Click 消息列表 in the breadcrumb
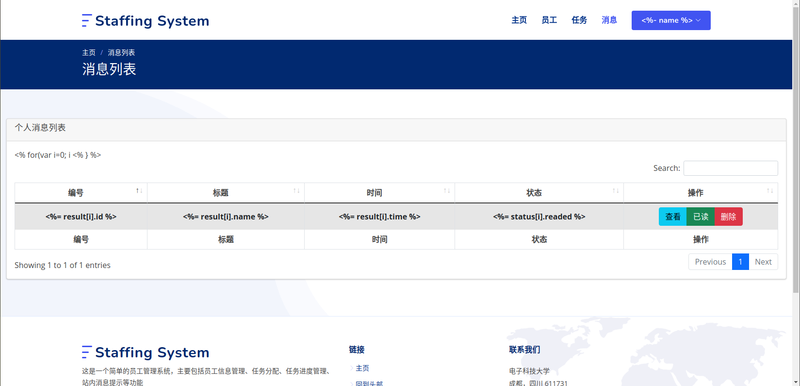 click(121, 53)
